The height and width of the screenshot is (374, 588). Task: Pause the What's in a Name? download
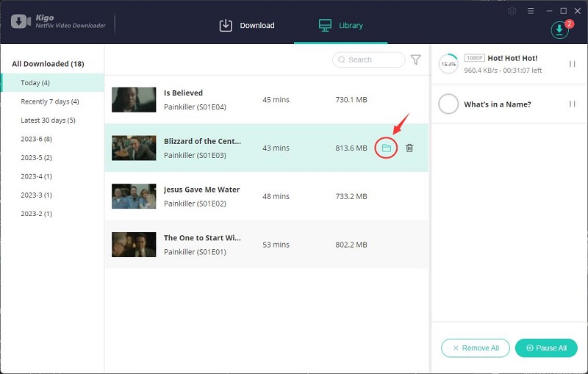573,104
